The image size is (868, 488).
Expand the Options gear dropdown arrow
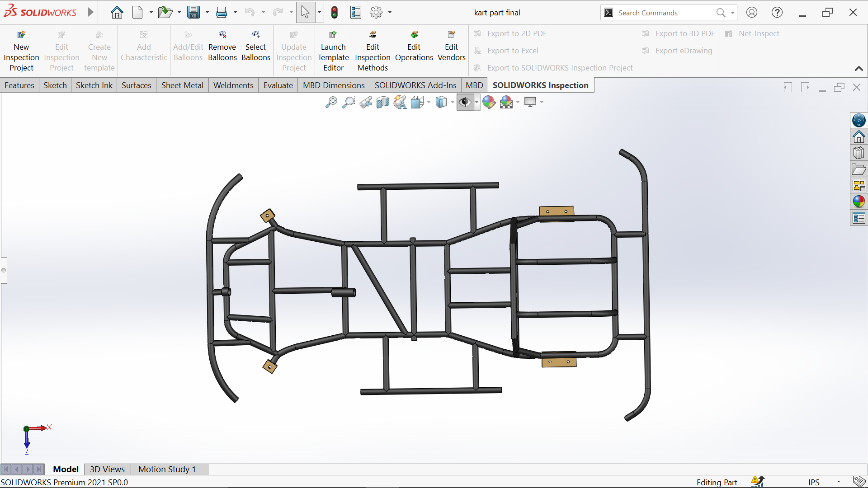[x=390, y=13]
